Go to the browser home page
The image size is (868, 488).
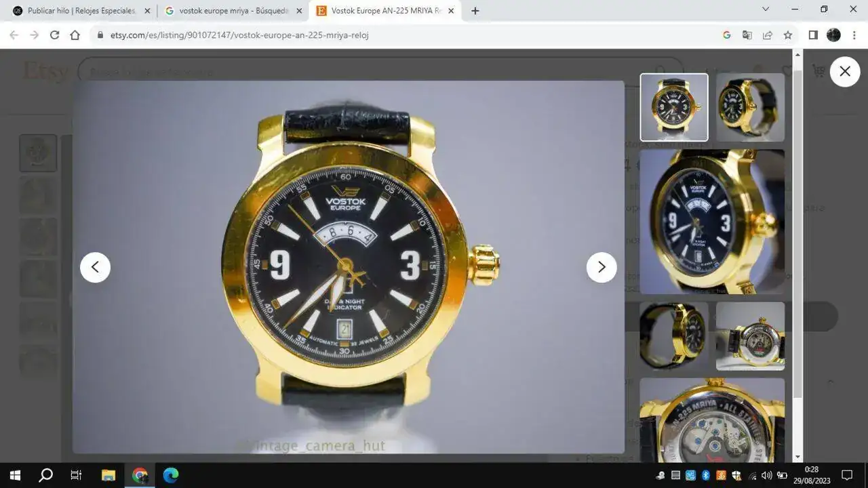tap(75, 35)
